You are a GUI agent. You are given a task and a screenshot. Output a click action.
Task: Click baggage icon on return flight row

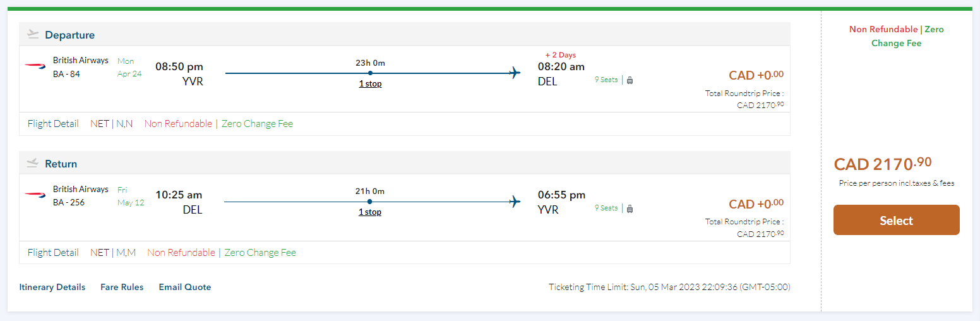630,209
